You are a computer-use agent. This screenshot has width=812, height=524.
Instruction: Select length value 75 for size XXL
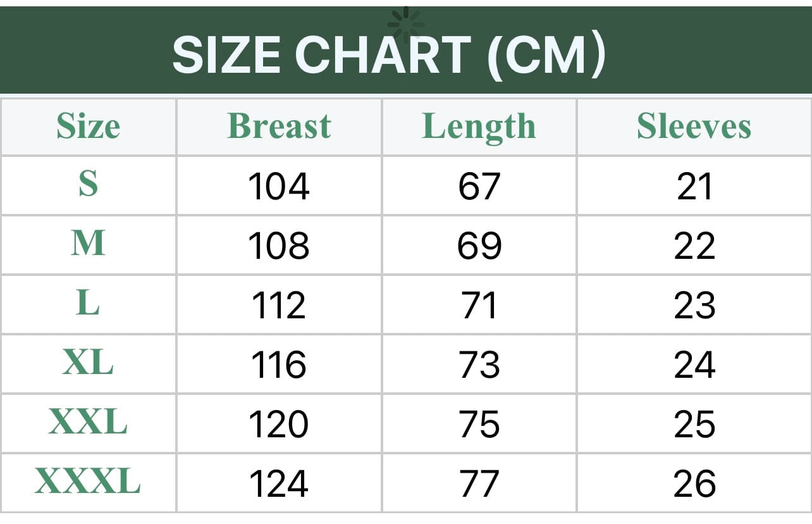[x=479, y=425]
